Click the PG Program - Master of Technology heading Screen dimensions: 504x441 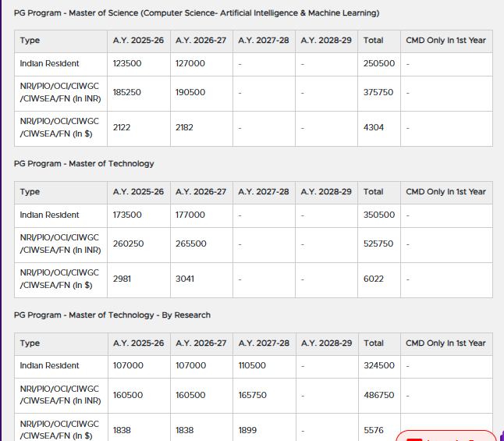pyautogui.click(x=84, y=164)
